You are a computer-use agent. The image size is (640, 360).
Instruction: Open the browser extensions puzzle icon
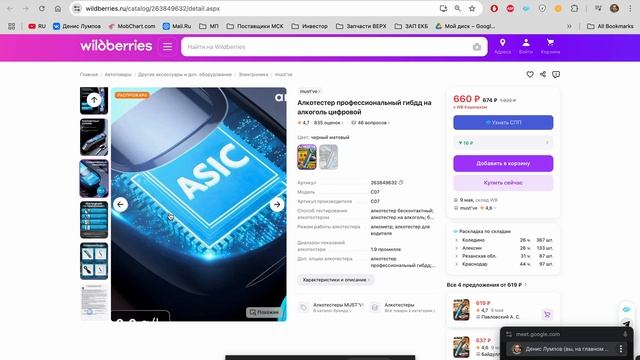click(574, 9)
